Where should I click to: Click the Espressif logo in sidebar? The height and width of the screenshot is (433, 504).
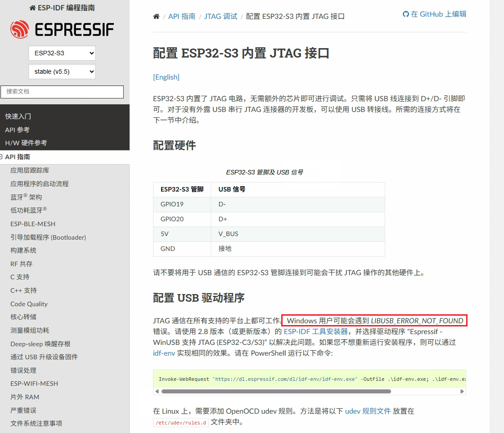pos(62,30)
